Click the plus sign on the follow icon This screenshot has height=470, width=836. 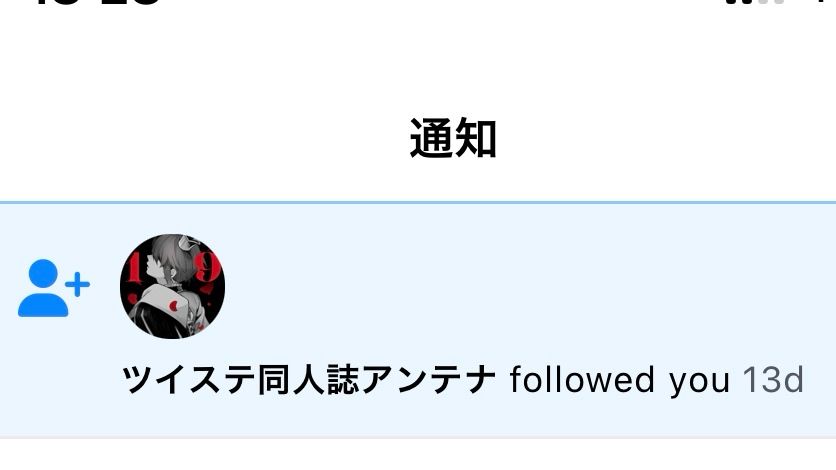78,285
